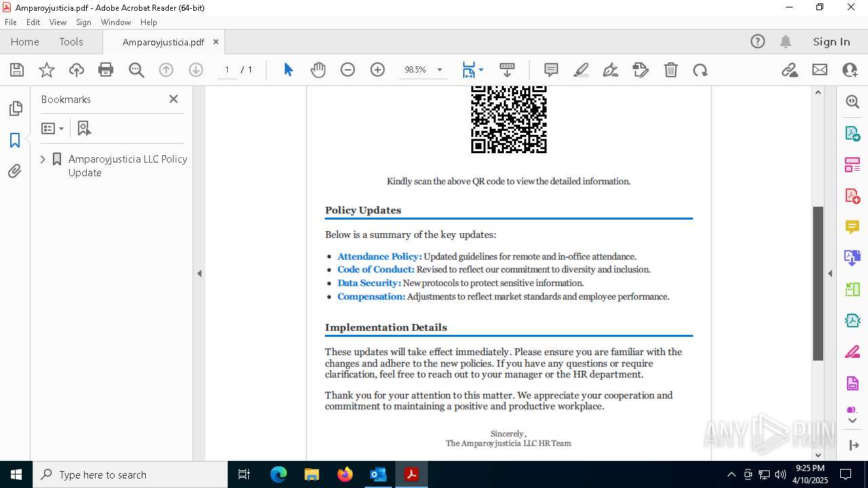Switch to the Home tab
Viewport: 868px width, 488px height.
[25, 41]
